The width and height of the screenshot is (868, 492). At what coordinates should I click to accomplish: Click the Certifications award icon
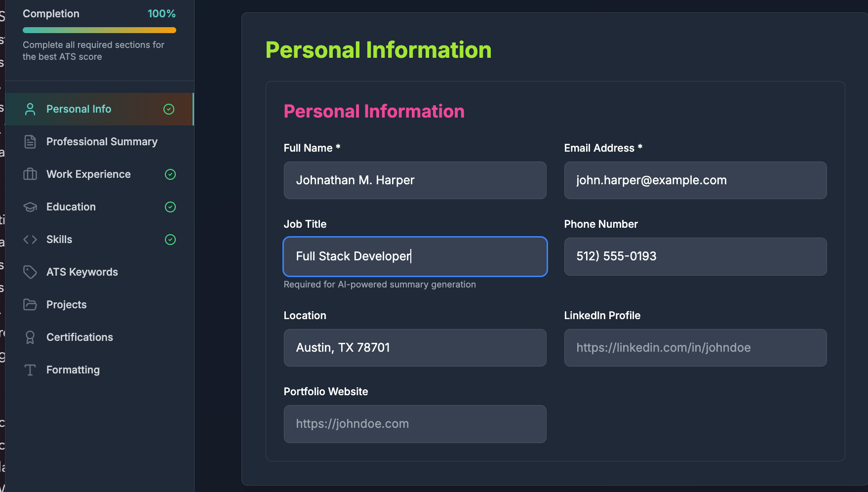(30, 337)
